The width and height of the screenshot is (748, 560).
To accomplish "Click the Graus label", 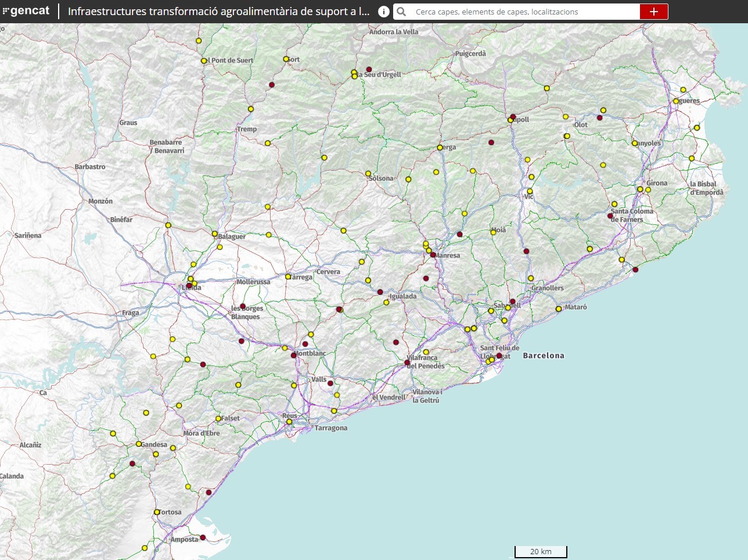I will coord(128,123).
